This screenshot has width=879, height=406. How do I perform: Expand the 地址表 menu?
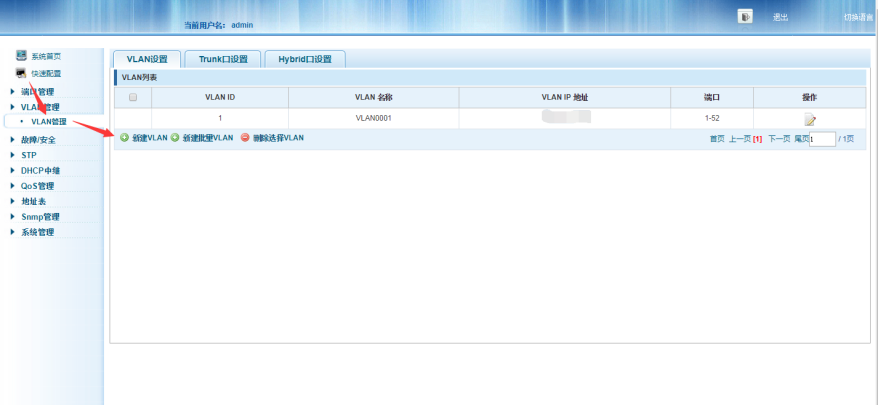point(33,201)
